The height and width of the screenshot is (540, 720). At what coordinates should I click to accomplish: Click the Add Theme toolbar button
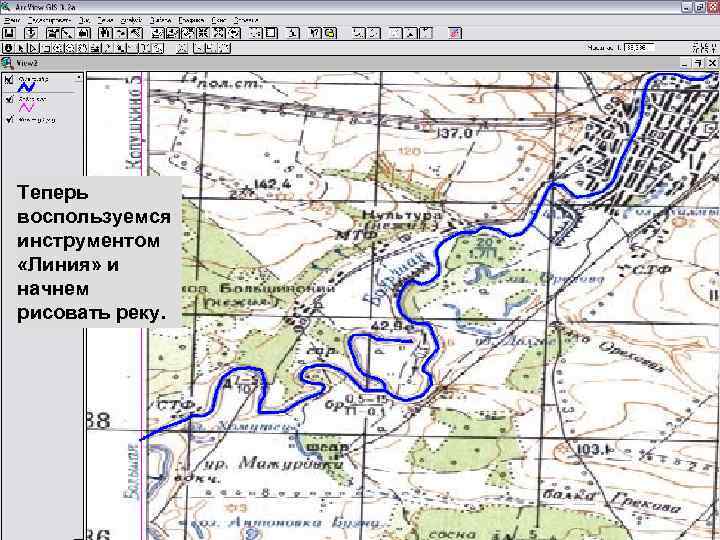coord(31,33)
